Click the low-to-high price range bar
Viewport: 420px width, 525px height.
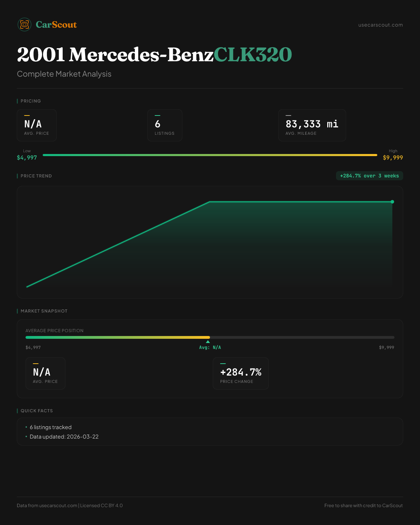[x=210, y=155]
